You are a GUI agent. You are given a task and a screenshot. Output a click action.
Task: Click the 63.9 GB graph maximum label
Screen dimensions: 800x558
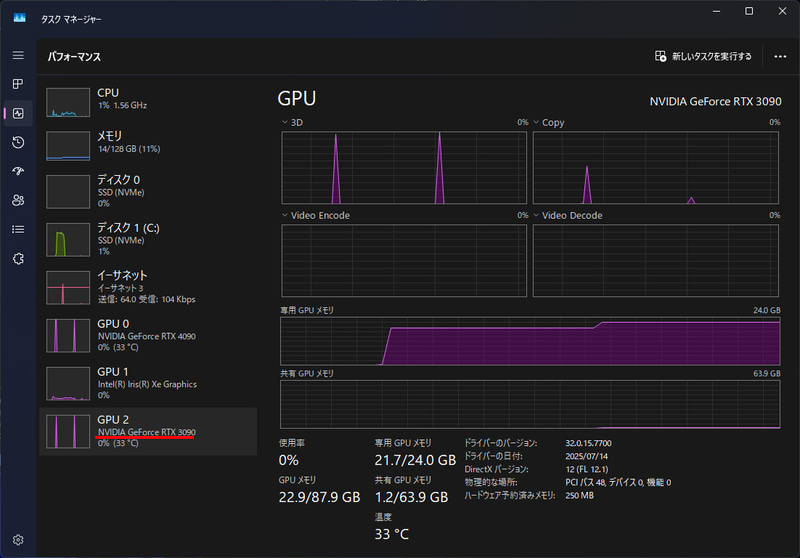point(766,373)
